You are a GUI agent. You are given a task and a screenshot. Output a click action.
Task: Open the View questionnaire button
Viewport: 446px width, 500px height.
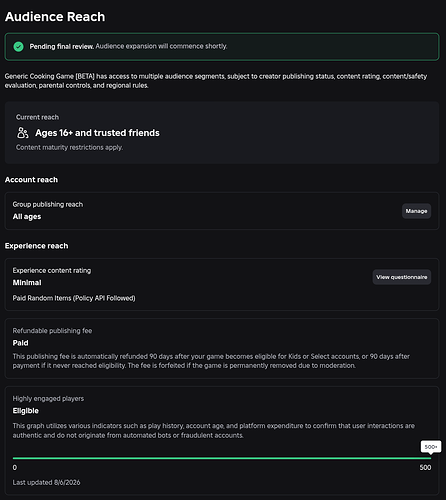click(402, 277)
